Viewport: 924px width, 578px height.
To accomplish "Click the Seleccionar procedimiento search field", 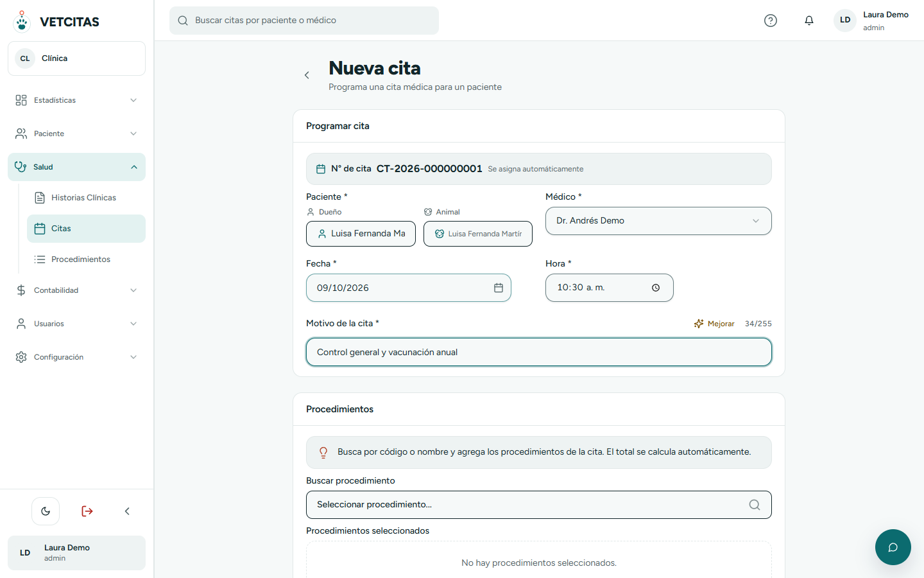I will pyautogui.click(x=539, y=505).
